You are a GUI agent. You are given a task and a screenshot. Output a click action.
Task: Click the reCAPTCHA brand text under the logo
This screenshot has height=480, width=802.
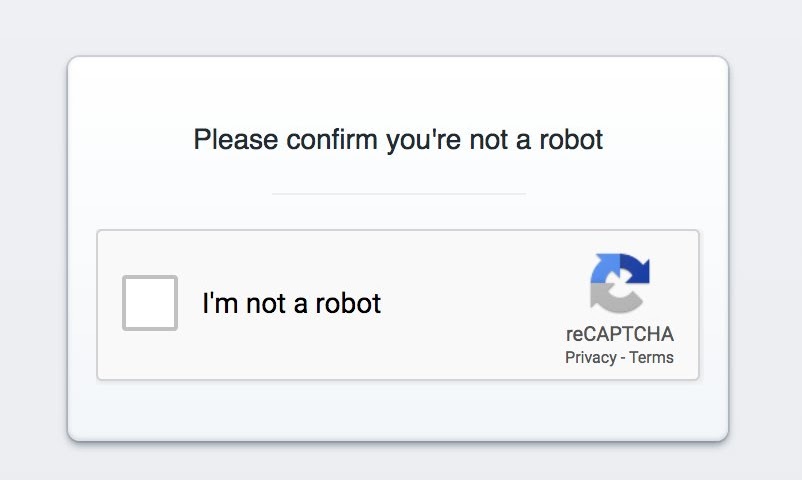coord(620,335)
